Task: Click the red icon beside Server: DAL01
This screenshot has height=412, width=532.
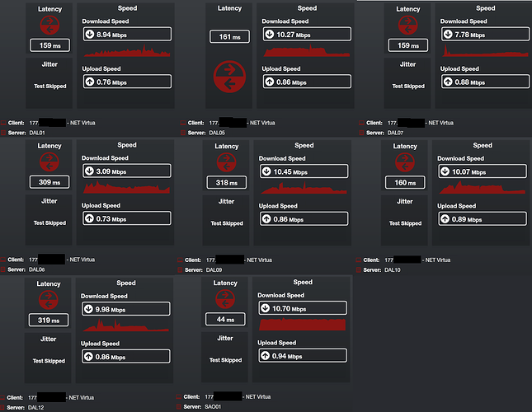Action: (x=4, y=132)
